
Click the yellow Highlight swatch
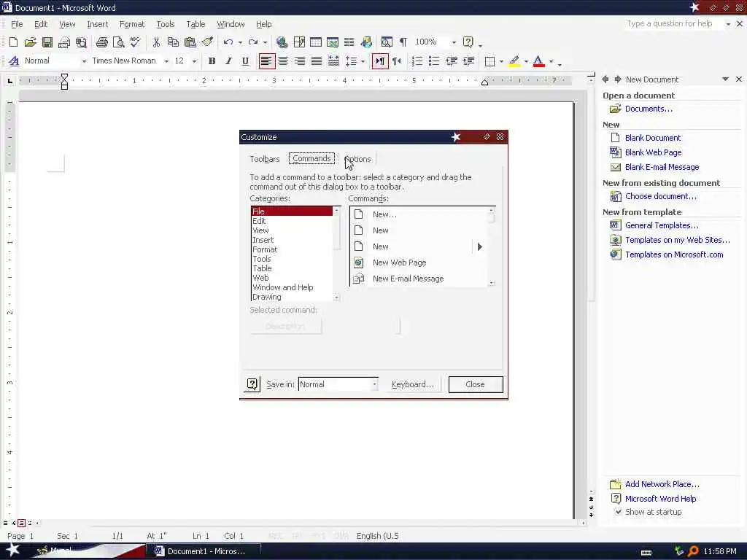514,61
